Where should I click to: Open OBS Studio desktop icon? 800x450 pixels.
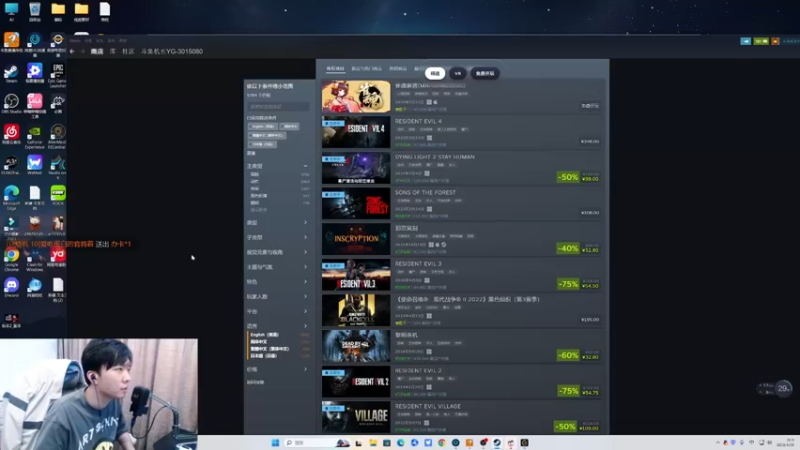pyautogui.click(x=11, y=103)
